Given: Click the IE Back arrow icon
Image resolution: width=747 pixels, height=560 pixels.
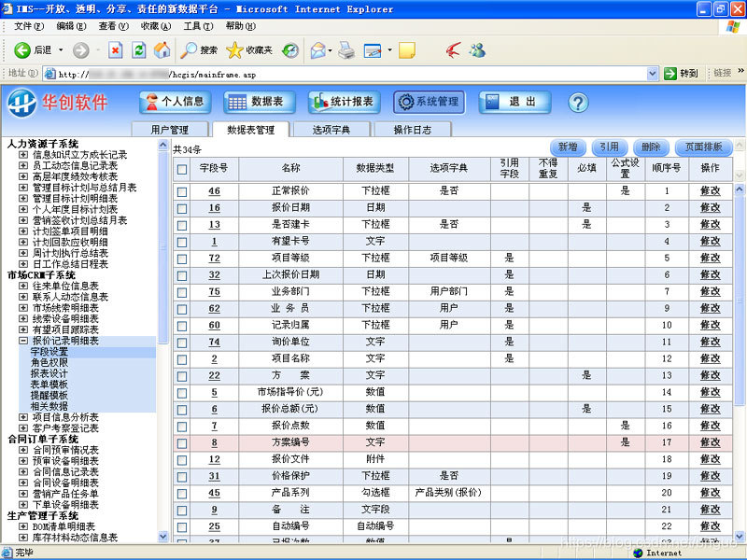Looking at the screenshot, I should click(x=21, y=50).
